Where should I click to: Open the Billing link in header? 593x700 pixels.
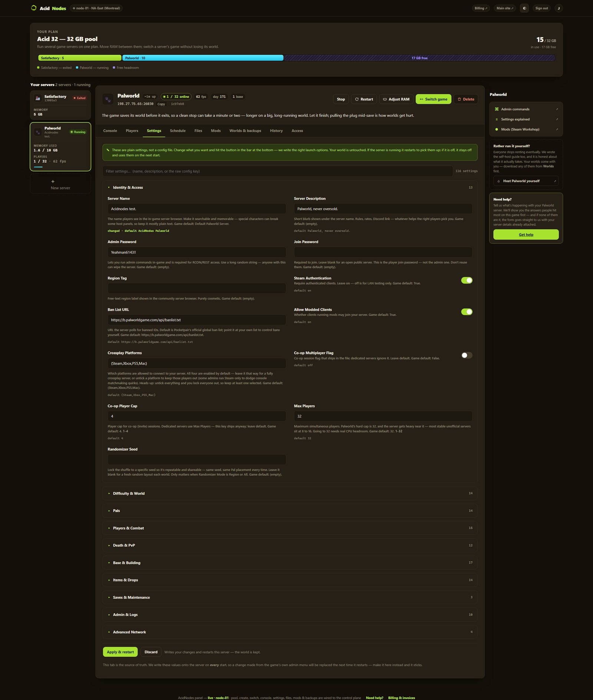coord(481,8)
